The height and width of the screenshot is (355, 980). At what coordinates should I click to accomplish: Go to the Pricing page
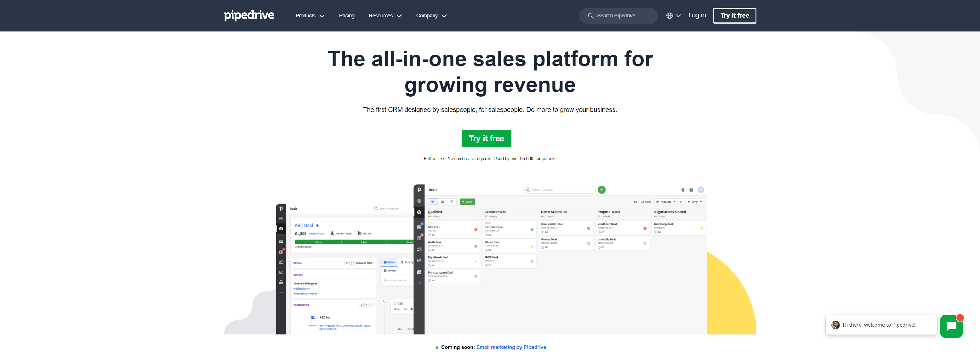click(347, 16)
